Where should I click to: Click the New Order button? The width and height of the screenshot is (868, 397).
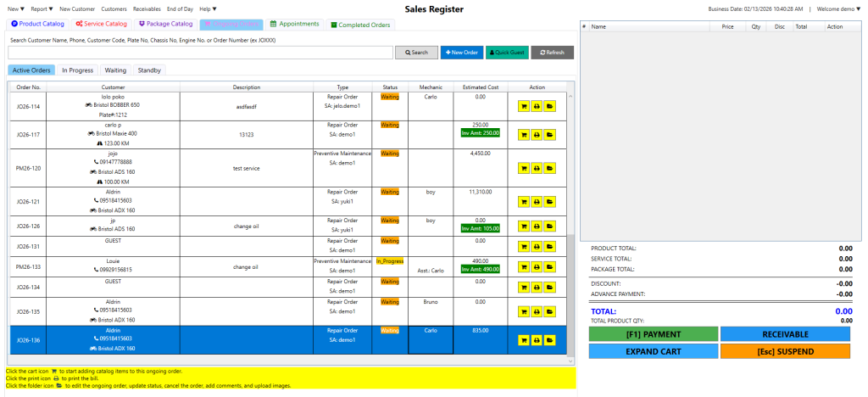[x=462, y=53]
